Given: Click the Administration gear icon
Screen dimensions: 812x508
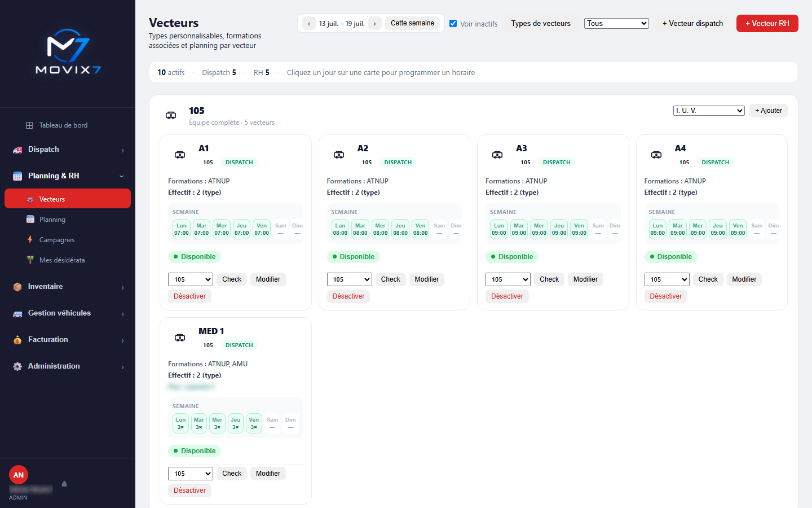Looking at the screenshot, I should (x=17, y=366).
